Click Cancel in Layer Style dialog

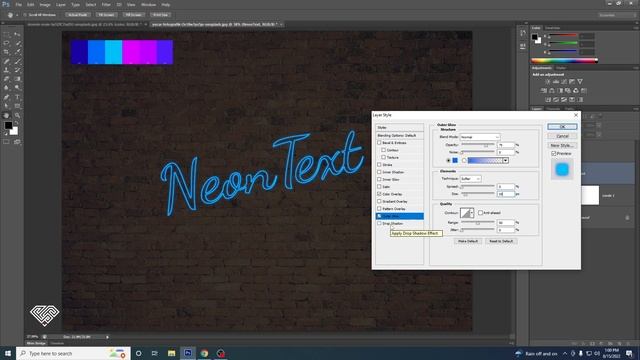click(x=562, y=136)
